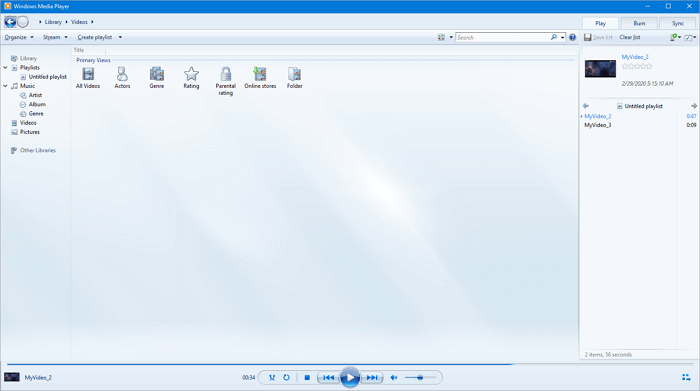
Task: Mute the volume speaker button
Action: 394,378
